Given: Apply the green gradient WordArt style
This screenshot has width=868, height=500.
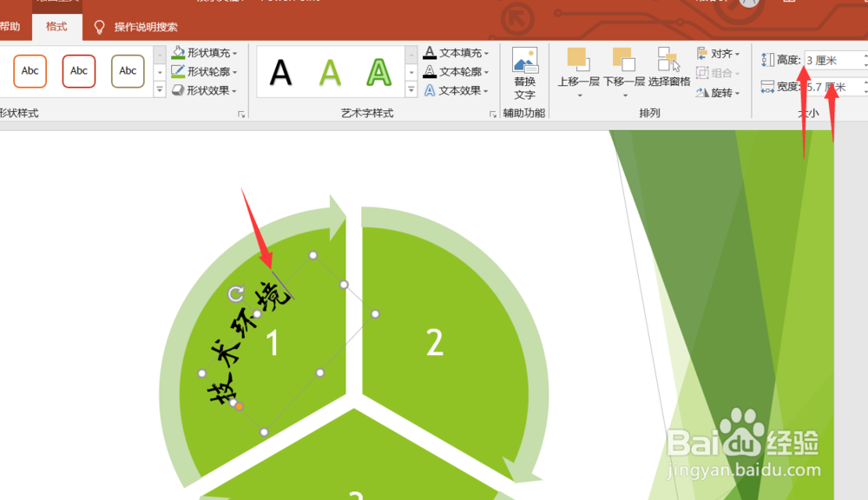Looking at the screenshot, I should coord(330,73).
